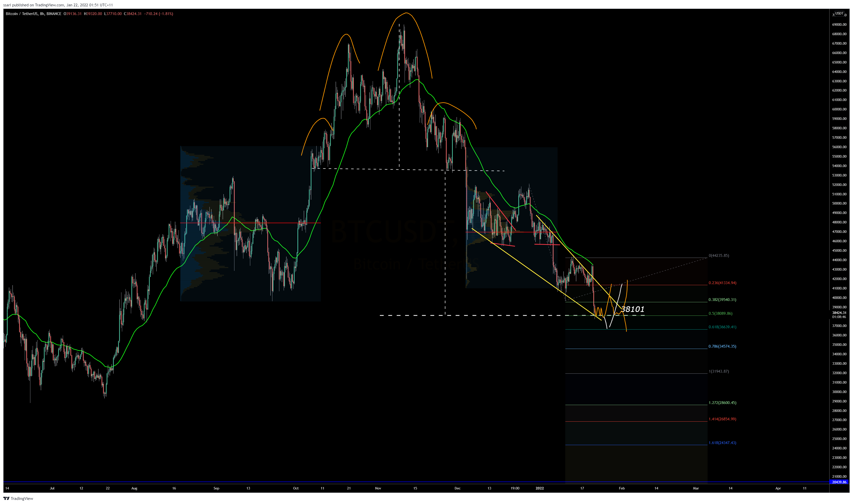
Task: Click the 54000.00 price axis label
Action: tap(839, 166)
